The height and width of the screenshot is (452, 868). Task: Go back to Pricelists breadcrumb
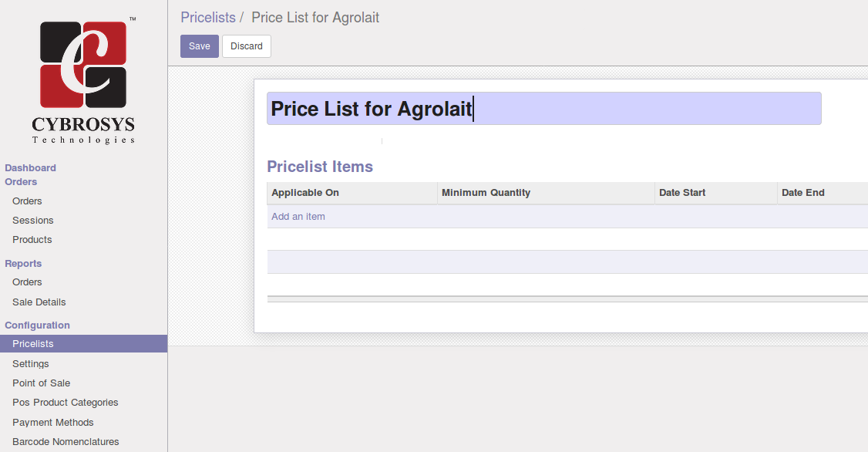[208, 17]
